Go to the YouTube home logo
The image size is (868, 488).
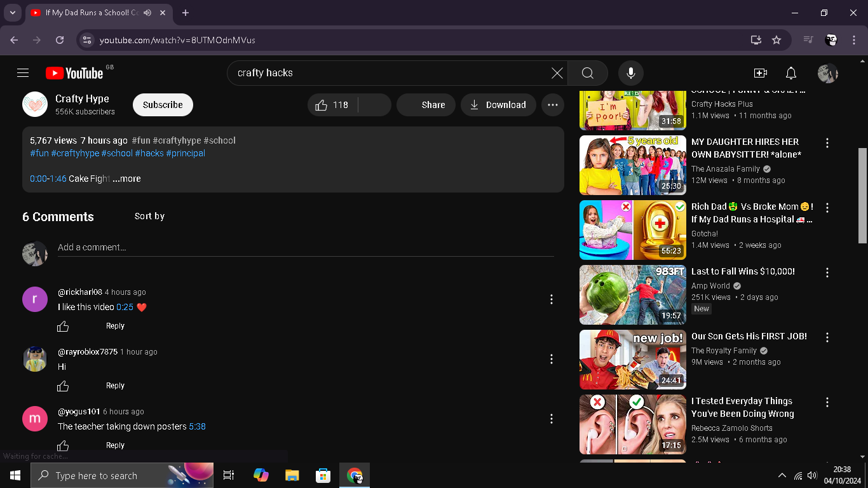[74, 73]
